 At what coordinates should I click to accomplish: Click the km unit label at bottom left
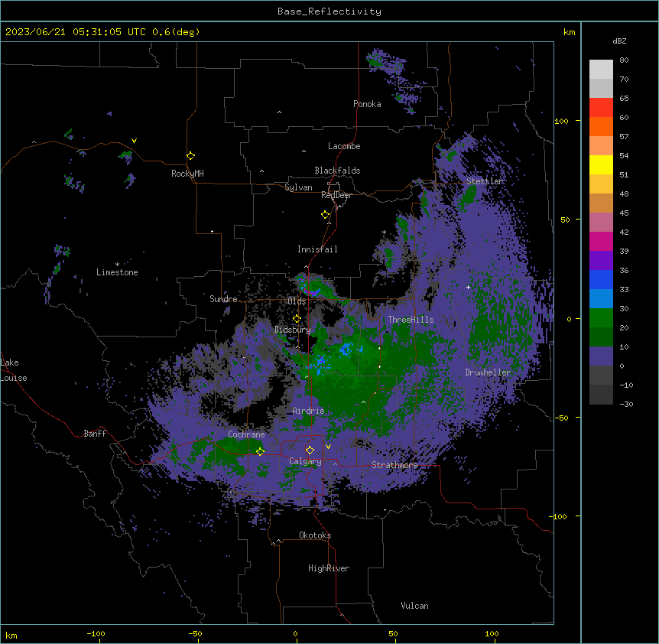pos(11,635)
